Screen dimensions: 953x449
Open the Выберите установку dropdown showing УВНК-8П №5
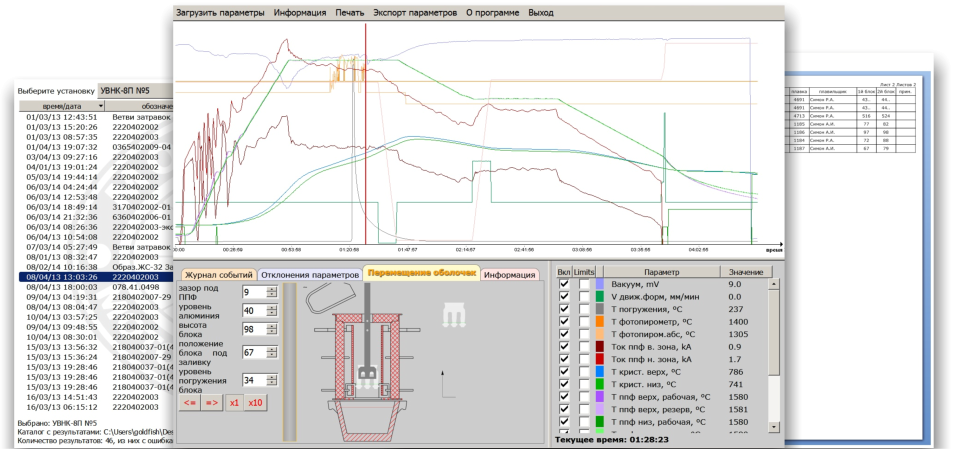pyautogui.click(x=135, y=91)
